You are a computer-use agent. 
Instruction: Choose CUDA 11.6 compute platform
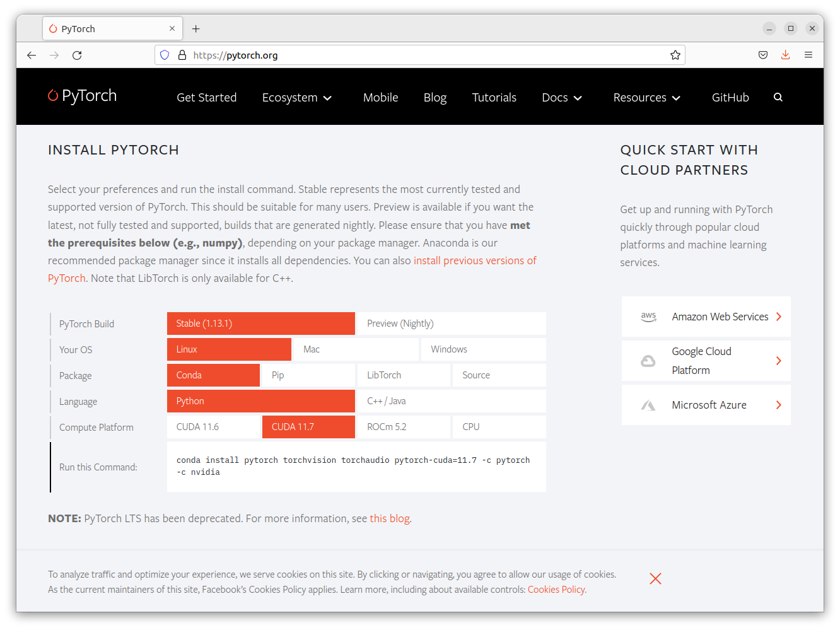[213, 427]
